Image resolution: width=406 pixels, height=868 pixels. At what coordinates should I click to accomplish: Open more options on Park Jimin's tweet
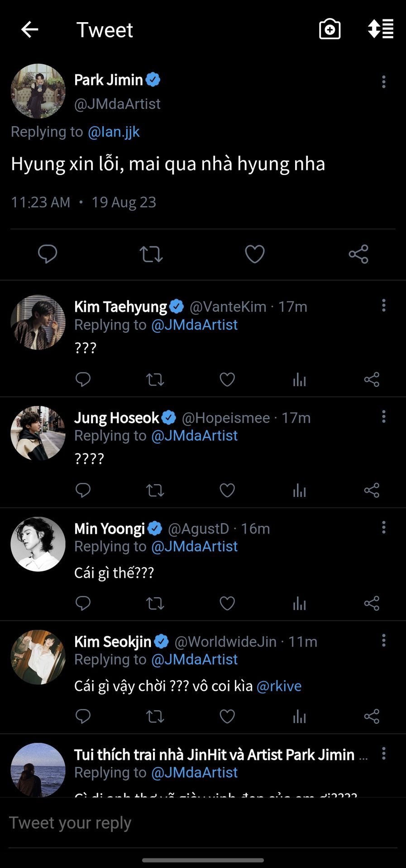point(384,82)
